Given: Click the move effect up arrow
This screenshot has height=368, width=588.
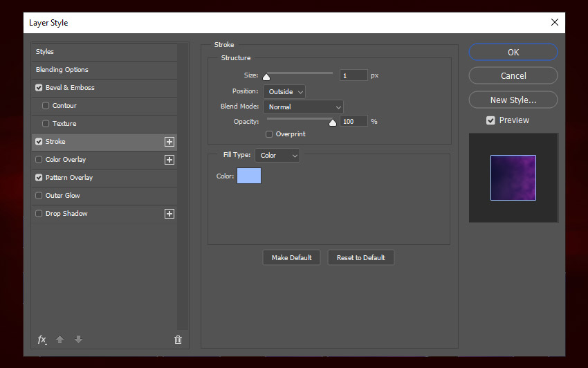Looking at the screenshot, I should tap(60, 340).
